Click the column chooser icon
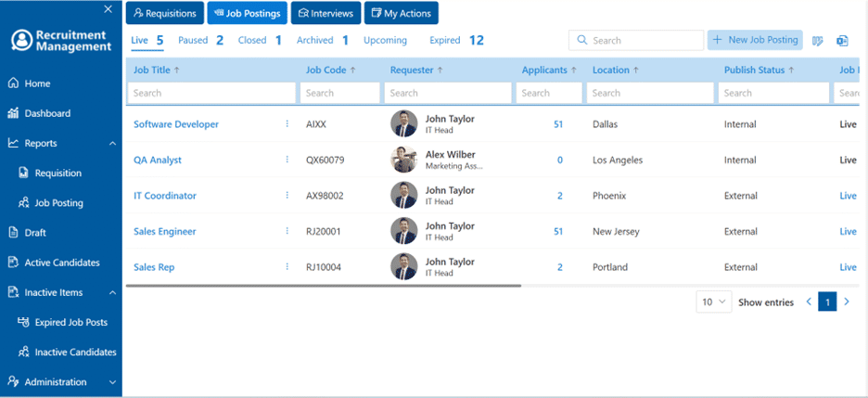 point(818,41)
